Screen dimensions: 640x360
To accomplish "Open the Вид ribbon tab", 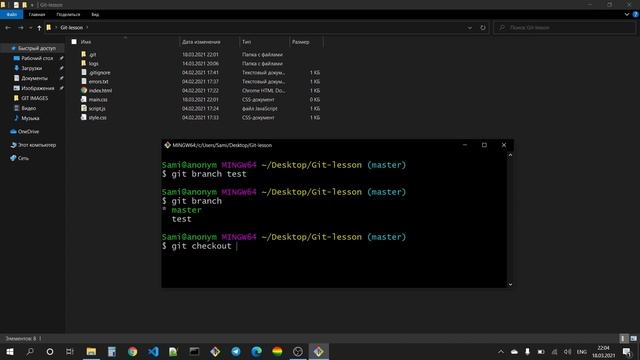I will coord(95,14).
